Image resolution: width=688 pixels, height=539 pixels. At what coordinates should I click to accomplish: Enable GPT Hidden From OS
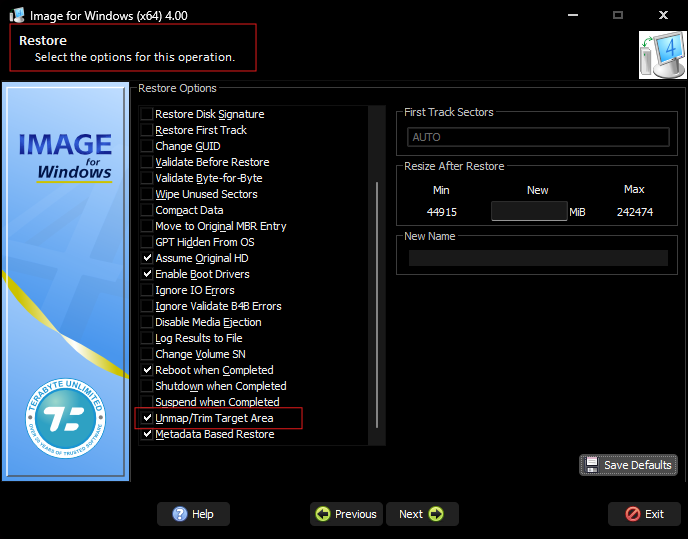click(x=147, y=242)
